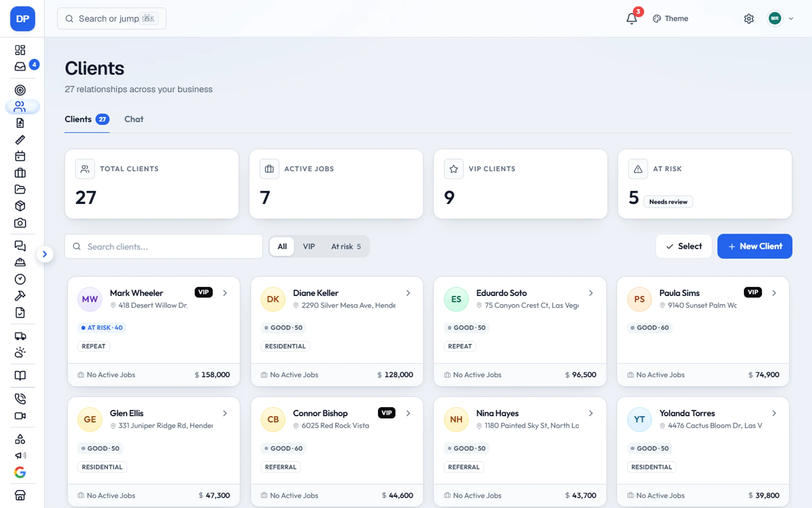
Task: Open the package box icon in sidebar
Action: pos(20,206)
